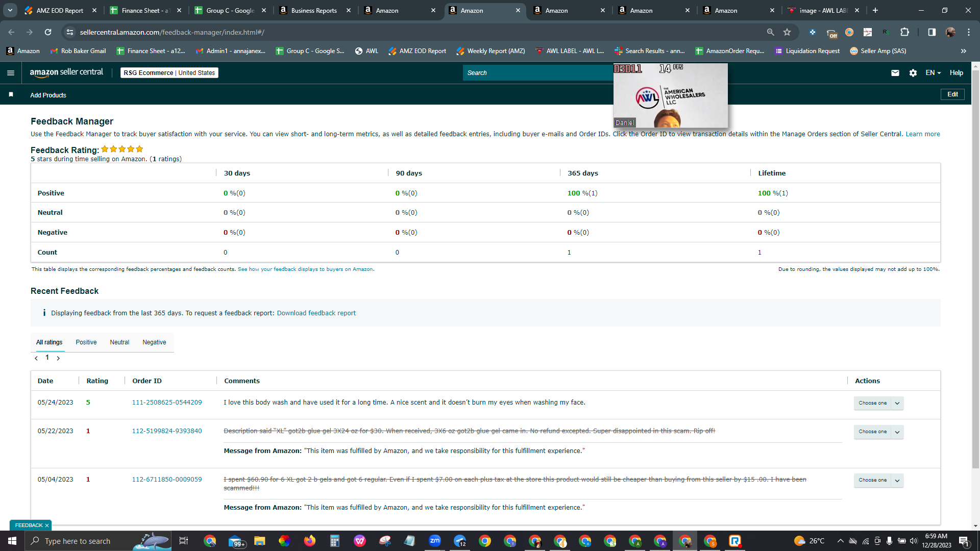Switch to the Negative feedback tab
This screenshot has width=980, height=551.
tap(154, 342)
